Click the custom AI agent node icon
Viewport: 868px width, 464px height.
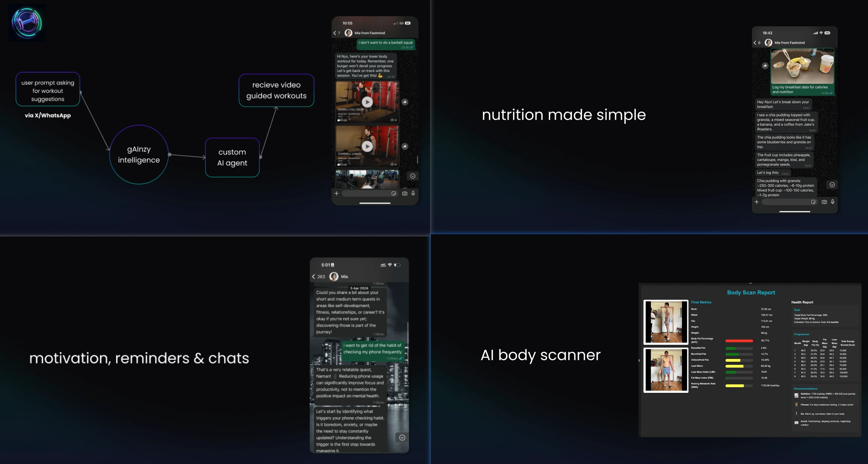point(232,157)
